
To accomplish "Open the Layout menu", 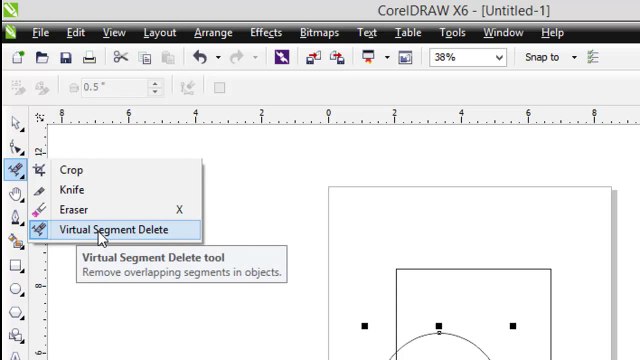I will point(160,33).
